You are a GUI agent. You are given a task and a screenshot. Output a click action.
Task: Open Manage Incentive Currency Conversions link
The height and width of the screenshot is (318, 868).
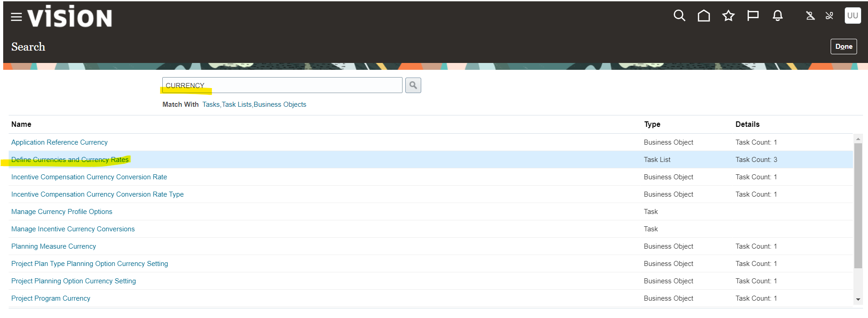pos(73,229)
